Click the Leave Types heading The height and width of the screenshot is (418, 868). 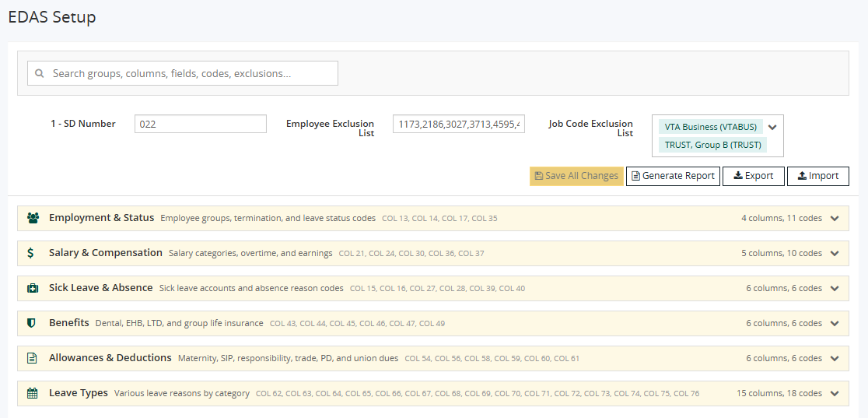(79, 393)
